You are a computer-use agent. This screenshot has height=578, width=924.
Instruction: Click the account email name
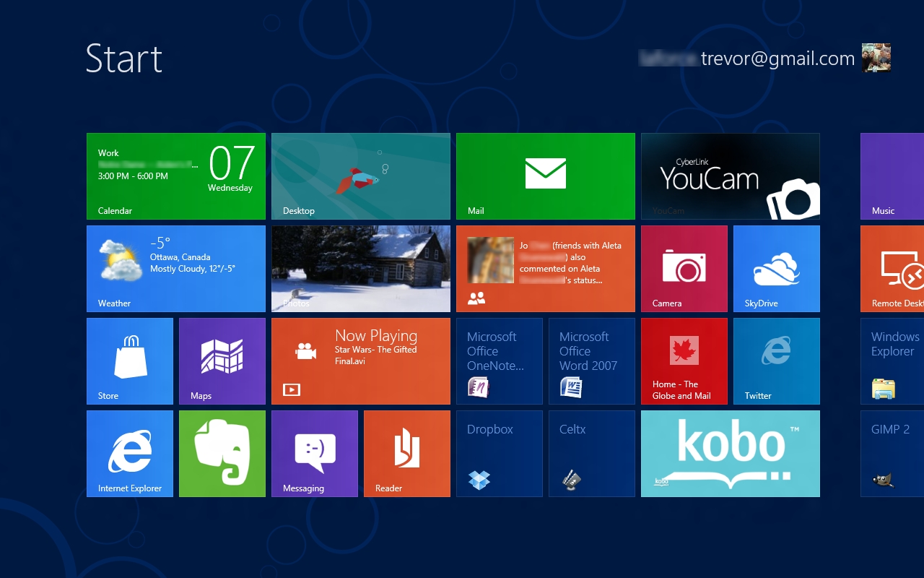(x=747, y=59)
